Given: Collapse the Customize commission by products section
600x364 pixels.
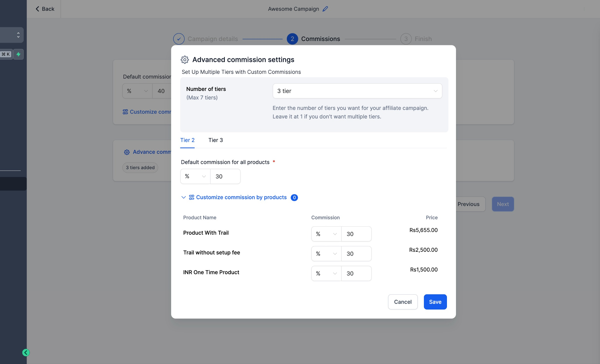Looking at the screenshot, I should [183, 197].
